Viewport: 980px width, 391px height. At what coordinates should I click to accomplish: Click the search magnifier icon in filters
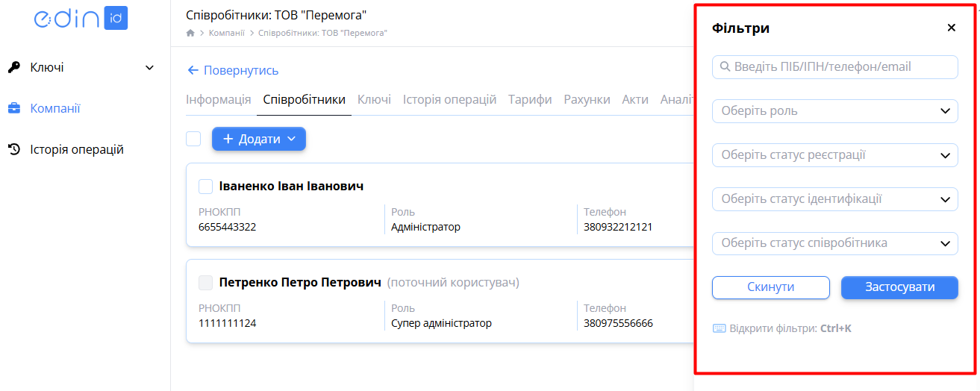pos(725,67)
